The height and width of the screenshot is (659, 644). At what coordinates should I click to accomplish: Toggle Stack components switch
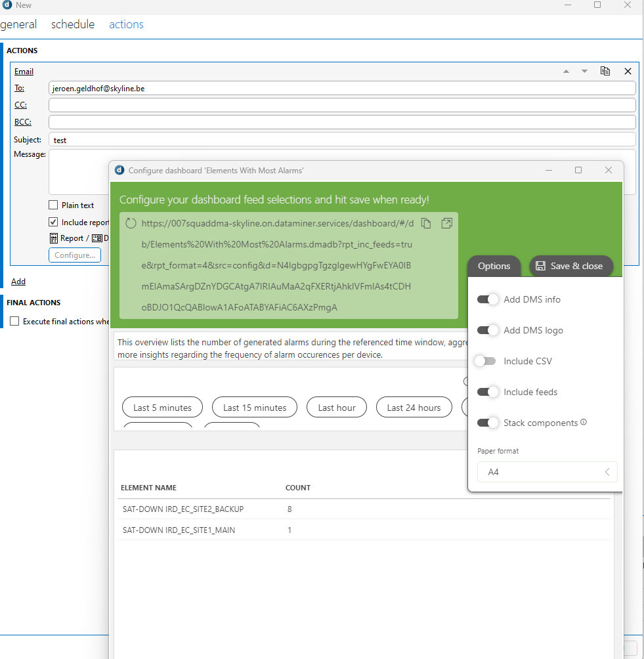488,423
